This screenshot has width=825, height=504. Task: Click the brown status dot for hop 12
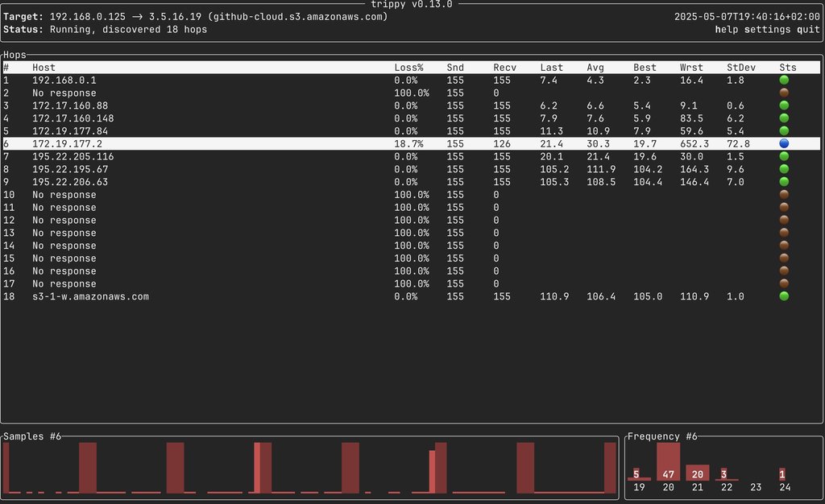(784, 220)
